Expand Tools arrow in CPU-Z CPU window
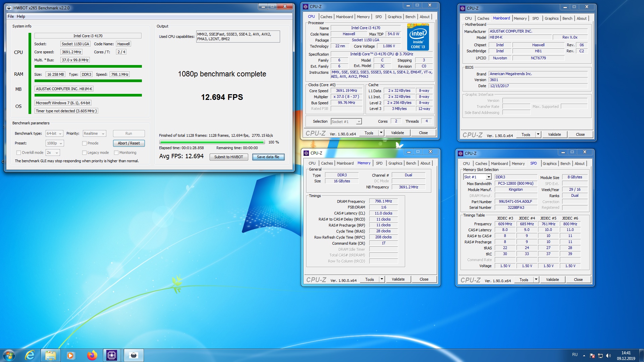This screenshot has width=644, height=362. (381, 133)
